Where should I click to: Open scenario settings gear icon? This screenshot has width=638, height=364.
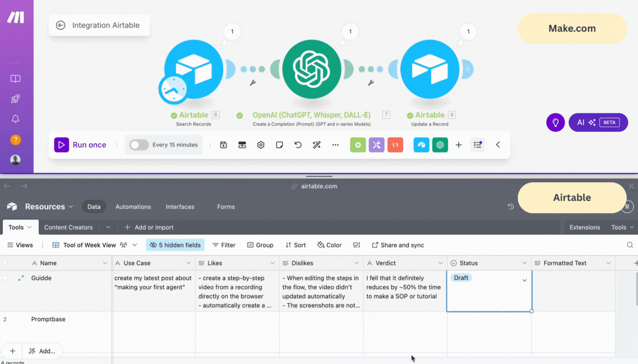point(261,145)
